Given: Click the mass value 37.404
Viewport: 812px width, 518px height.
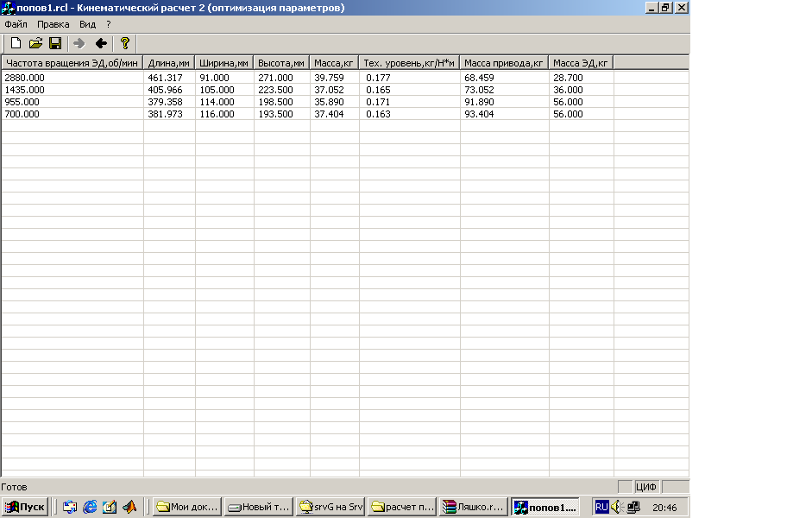Looking at the screenshot, I should click(x=329, y=114).
